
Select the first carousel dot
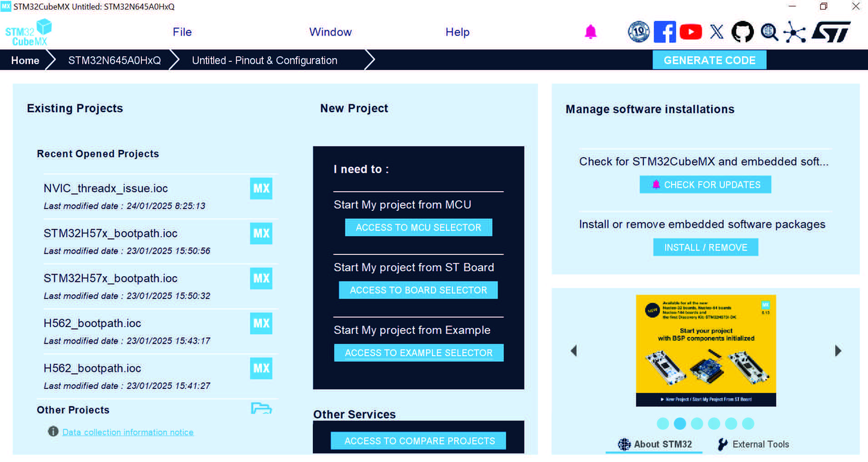(663, 423)
